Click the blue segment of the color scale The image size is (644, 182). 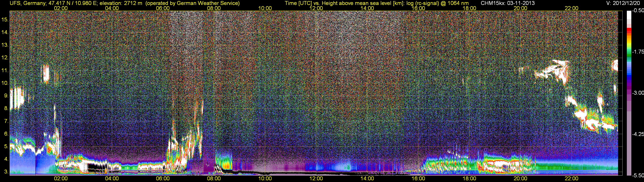point(629,76)
